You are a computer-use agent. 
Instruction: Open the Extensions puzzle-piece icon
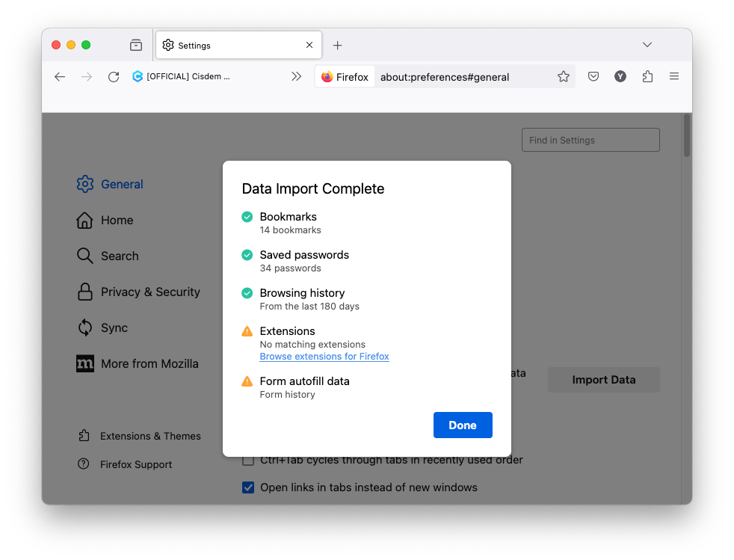click(x=647, y=76)
